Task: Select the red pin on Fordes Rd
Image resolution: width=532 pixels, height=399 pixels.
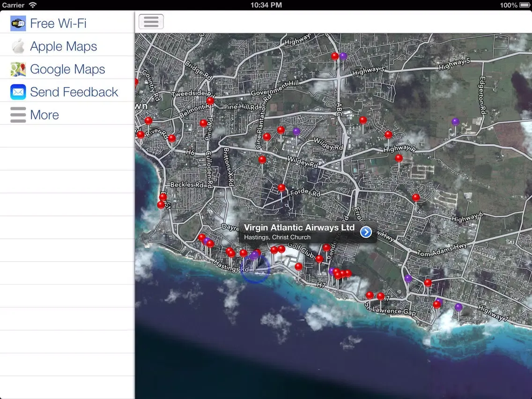Action: tap(281, 188)
